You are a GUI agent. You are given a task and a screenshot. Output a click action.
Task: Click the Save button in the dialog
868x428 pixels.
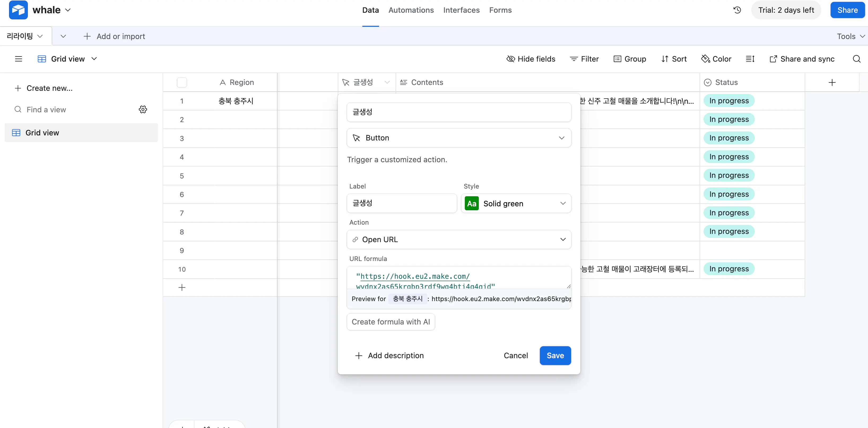click(555, 356)
